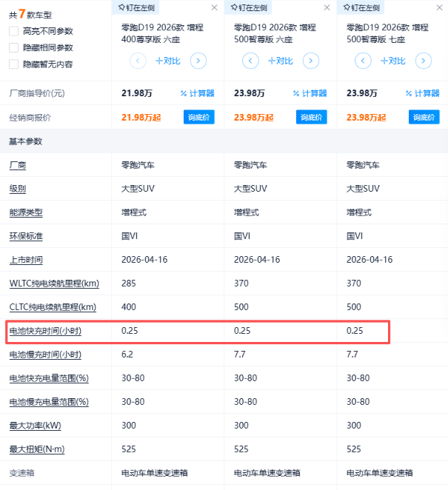Open the 电池慢充时间(小时) link
This screenshot has height=490, width=448.
click(x=45, y=355)
